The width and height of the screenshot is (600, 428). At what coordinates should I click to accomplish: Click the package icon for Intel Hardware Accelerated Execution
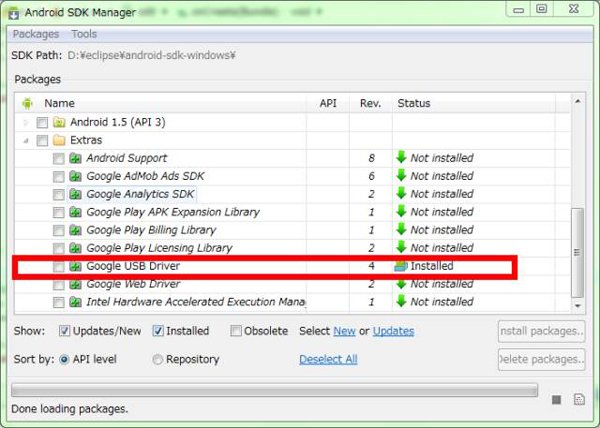(75, 302)
